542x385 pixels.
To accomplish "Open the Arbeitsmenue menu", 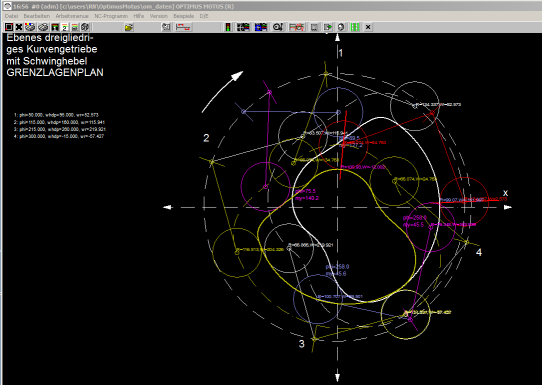I will (72, 16).
